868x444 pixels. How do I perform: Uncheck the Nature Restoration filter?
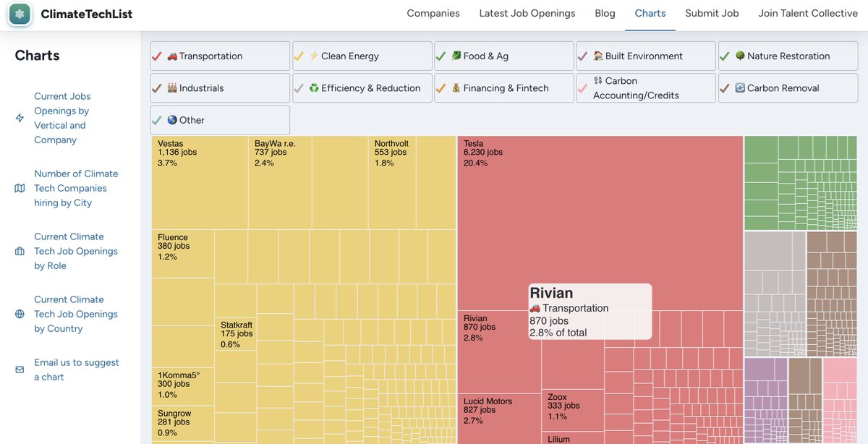[788, 56]
